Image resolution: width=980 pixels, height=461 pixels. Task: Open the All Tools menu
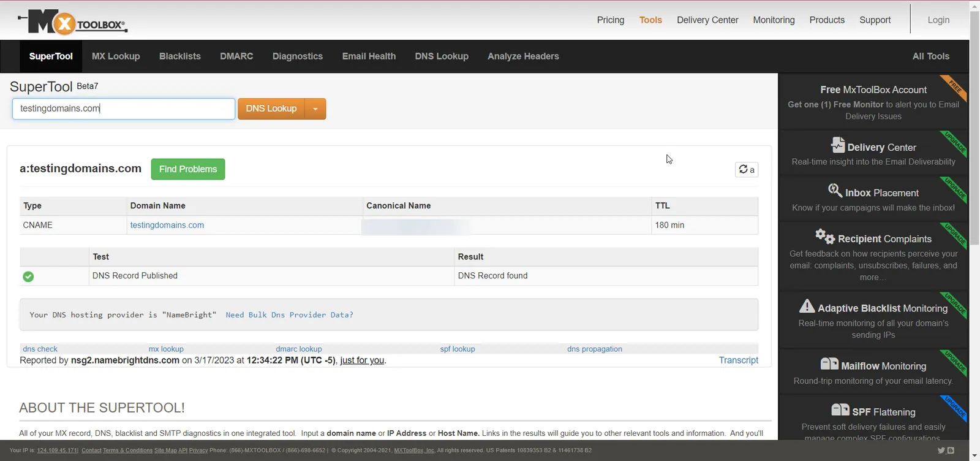931,56
